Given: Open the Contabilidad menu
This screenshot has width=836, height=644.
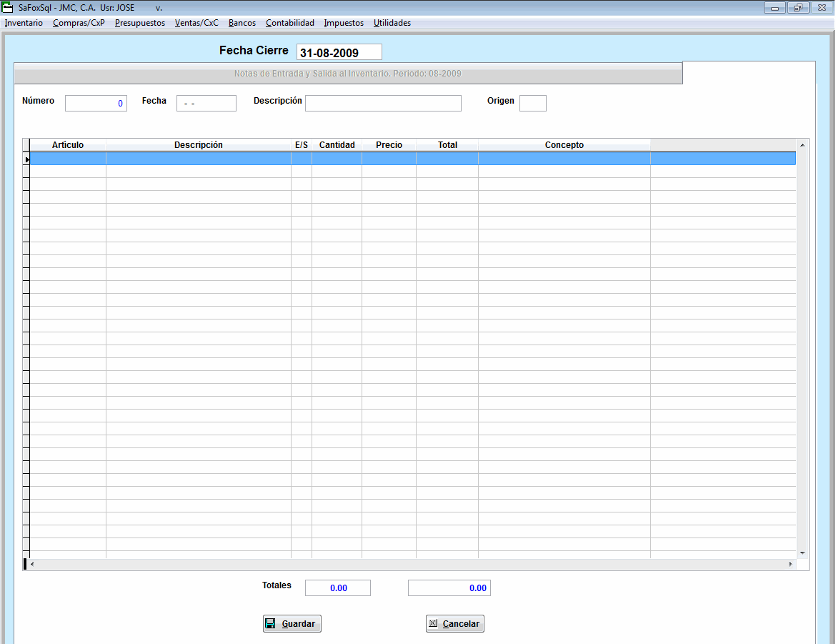Looking at the screenshot, I should pos(290,23).
